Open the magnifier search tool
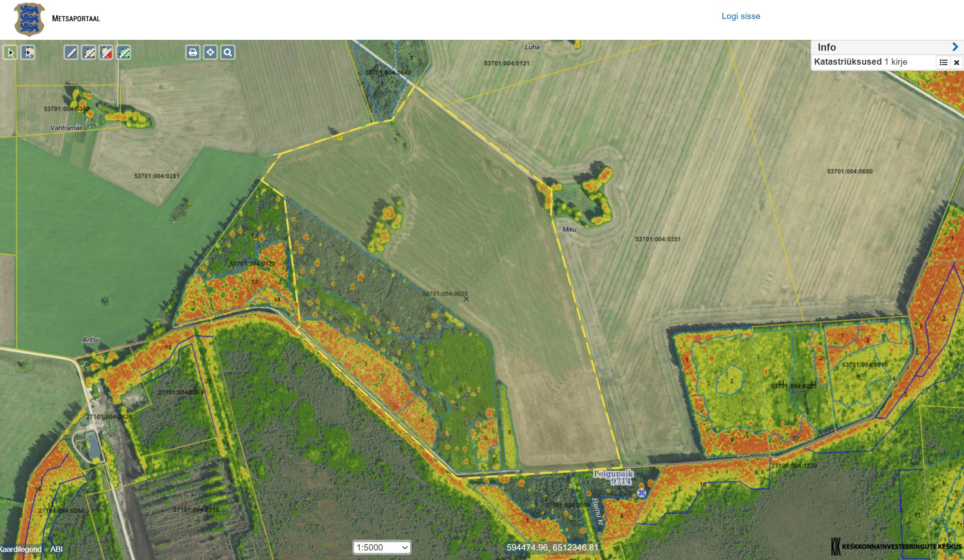 228,52
